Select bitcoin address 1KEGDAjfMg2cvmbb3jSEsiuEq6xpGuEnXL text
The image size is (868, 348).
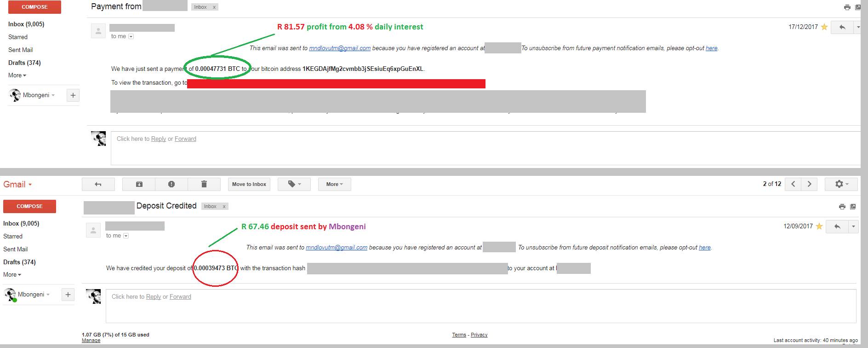click(x=363, y=69)
